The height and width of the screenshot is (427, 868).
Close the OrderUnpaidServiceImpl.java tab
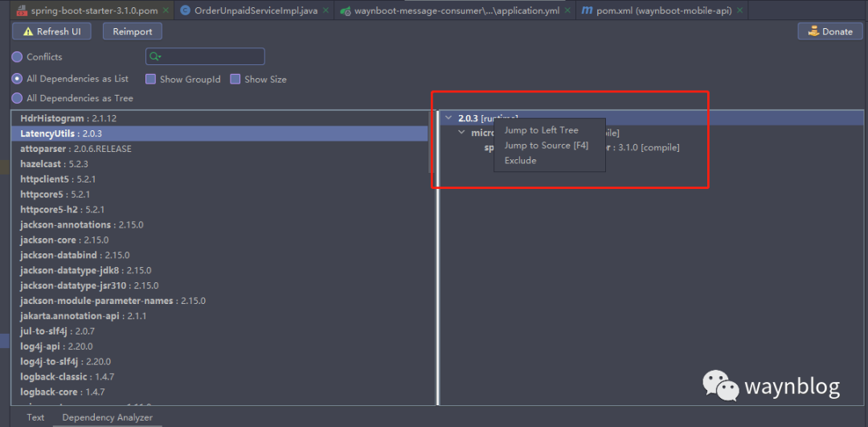coord(325,10)
